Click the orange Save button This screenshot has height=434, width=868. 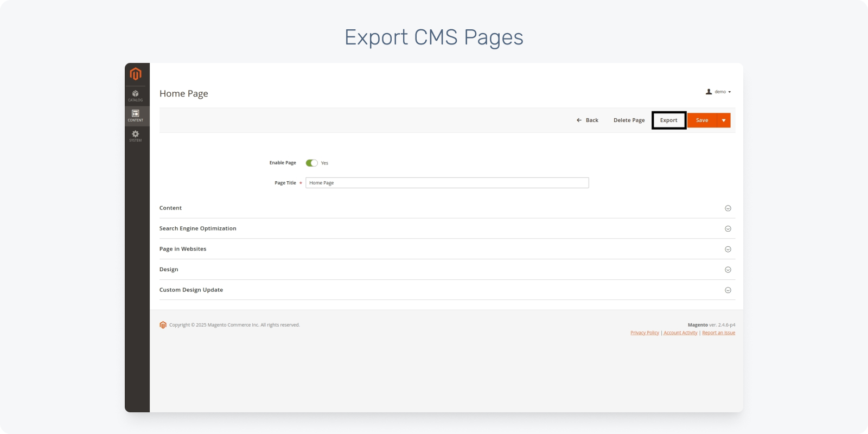pyautogui.click(x=702, y=120)
